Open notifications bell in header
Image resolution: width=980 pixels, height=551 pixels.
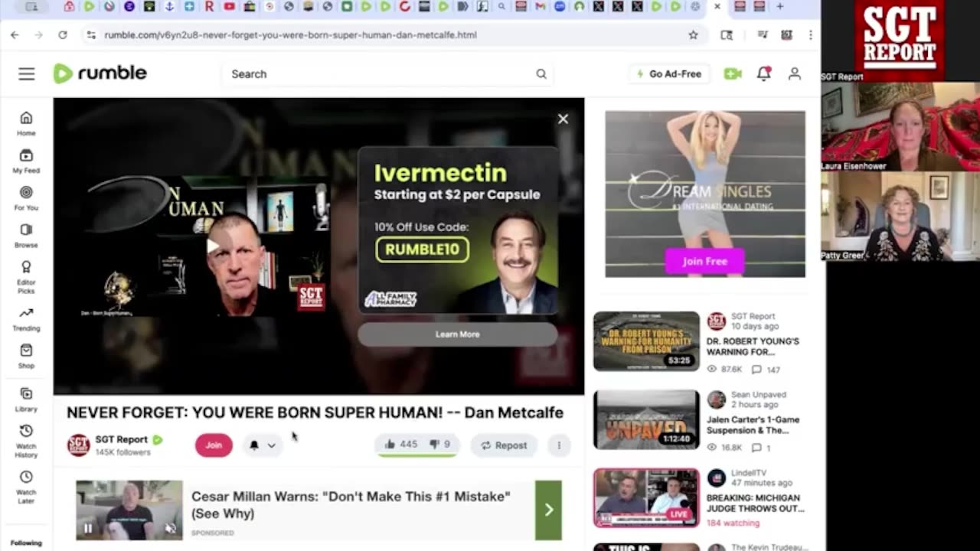click(x=763, y=73)
